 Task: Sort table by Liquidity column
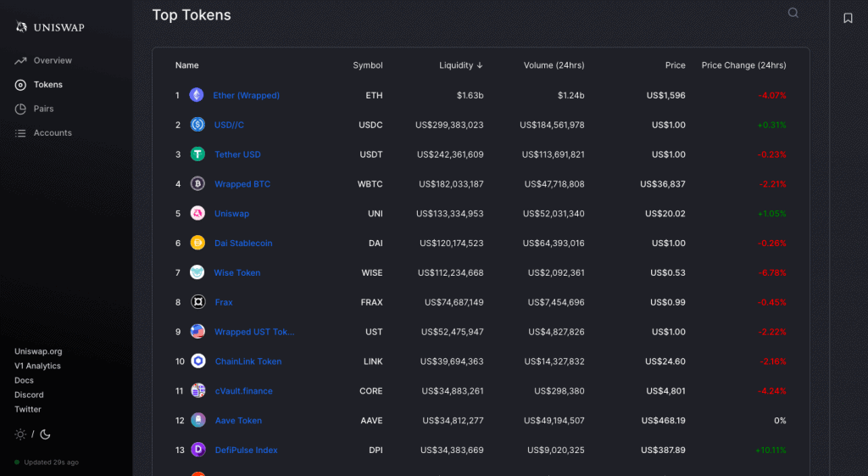pos(461,65)
